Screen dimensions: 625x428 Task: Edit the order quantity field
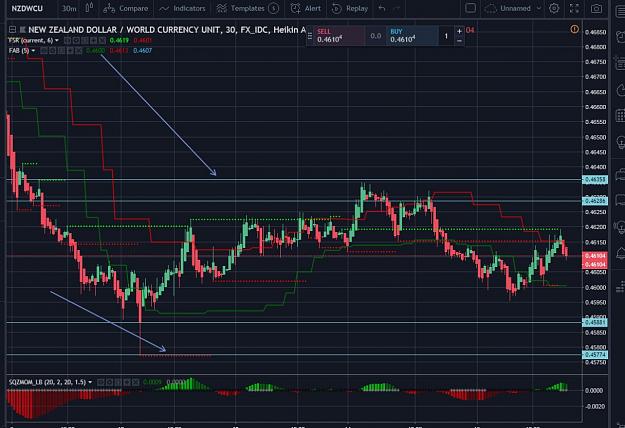pos(446,36)
